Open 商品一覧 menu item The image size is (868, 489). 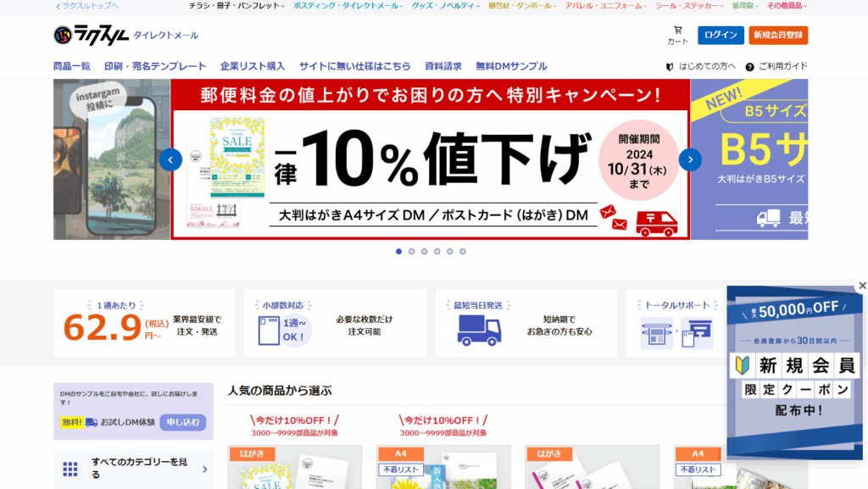coord(71,66)
